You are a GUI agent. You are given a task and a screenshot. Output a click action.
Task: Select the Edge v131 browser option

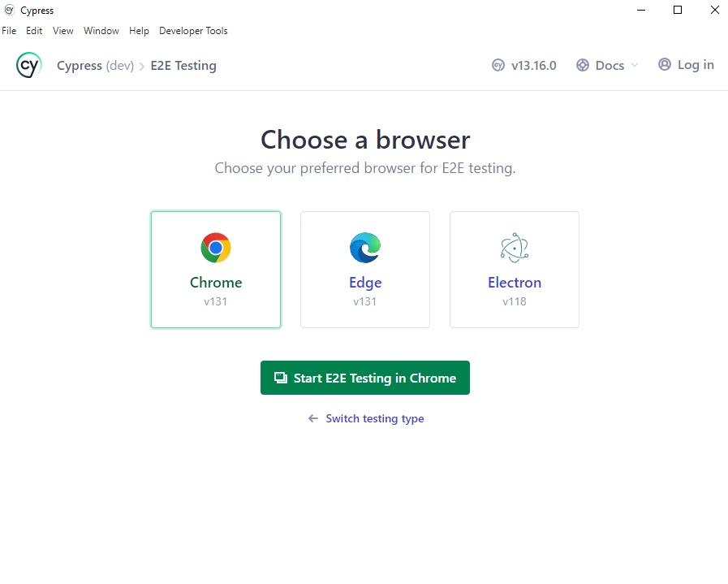(365, 270)
